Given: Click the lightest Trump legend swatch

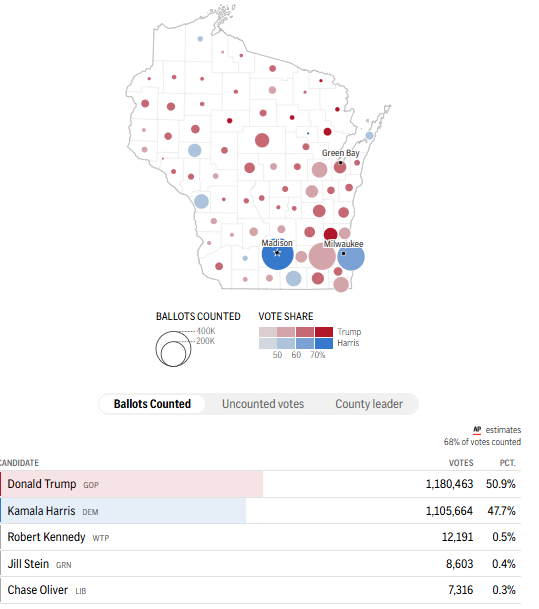Looking at the screenshot, I should [268, 332].
